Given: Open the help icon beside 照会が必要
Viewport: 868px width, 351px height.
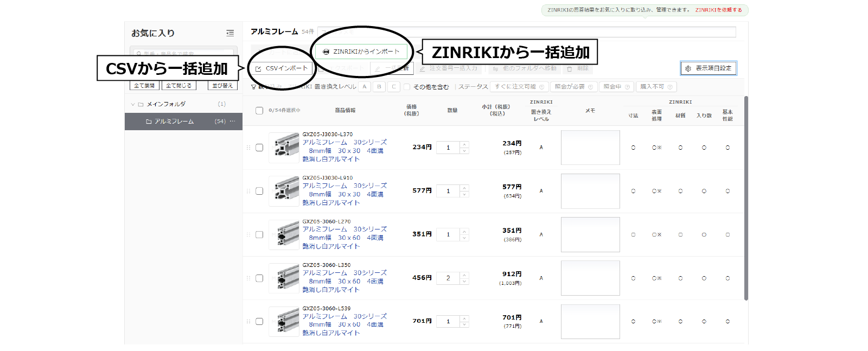Looking at the screenshot, I should (590, 87).
